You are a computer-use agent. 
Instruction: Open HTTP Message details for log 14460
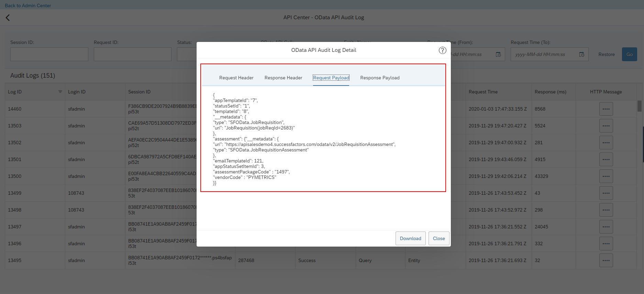[606, 109]
